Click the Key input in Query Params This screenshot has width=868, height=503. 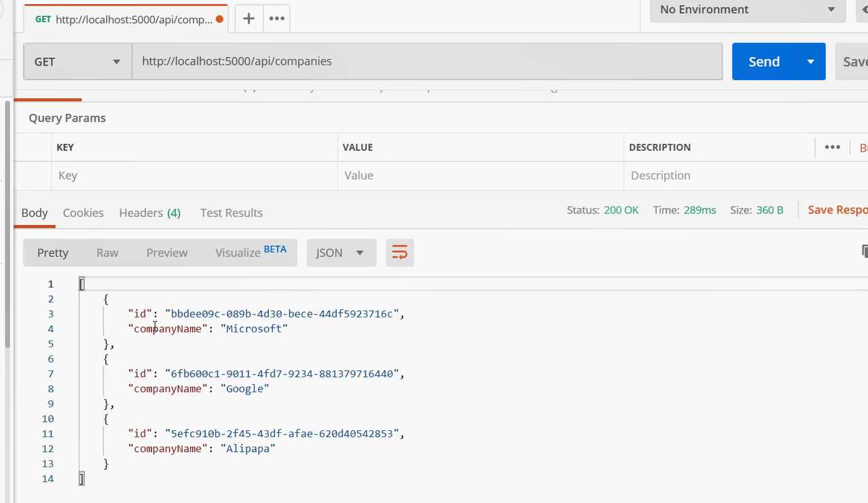point(194,175)
